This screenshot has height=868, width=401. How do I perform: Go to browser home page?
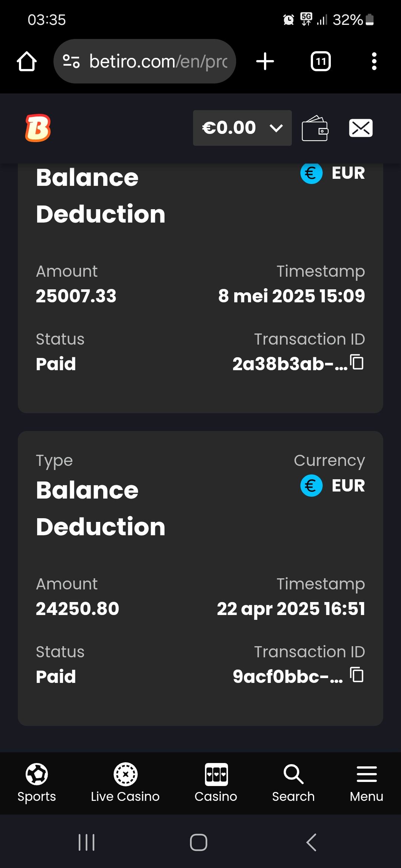click(x=27, y=62)
